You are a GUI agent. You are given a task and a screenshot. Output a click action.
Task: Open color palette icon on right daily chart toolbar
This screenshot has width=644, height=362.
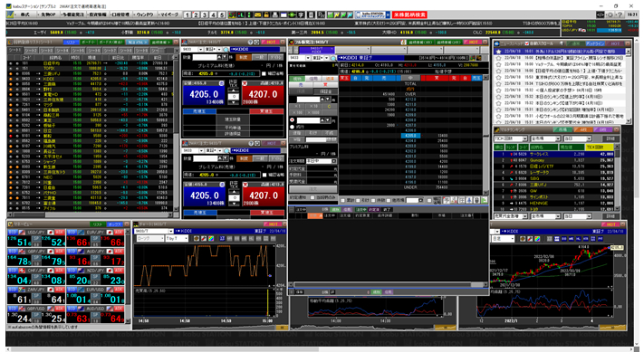(537, 238)
